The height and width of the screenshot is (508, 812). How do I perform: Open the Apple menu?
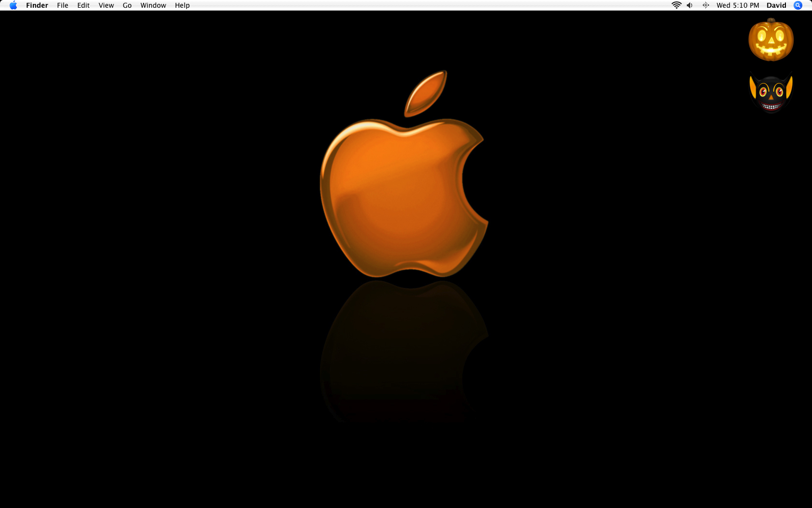(13, 5)
